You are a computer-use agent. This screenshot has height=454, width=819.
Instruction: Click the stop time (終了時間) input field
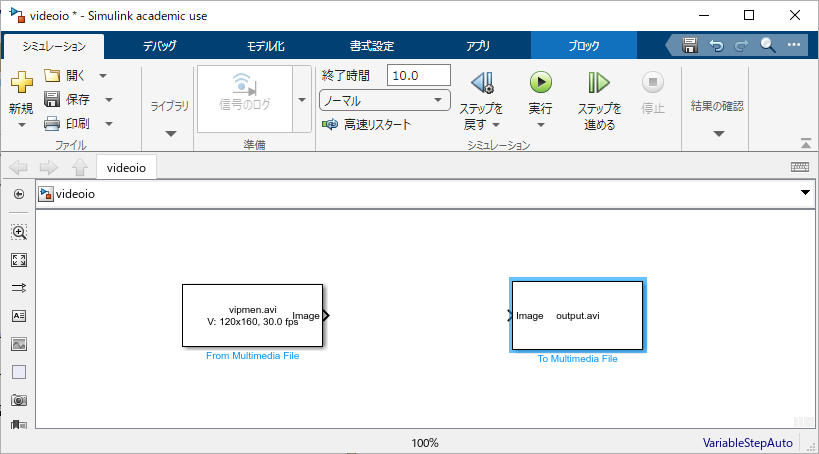pos(419,76)
